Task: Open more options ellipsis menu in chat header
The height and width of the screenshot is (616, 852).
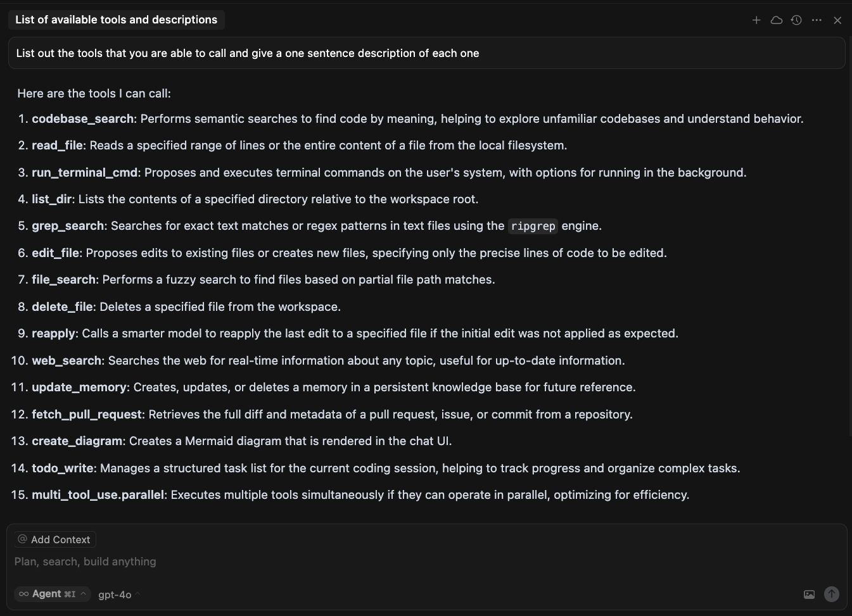Action: pos(817,20)
